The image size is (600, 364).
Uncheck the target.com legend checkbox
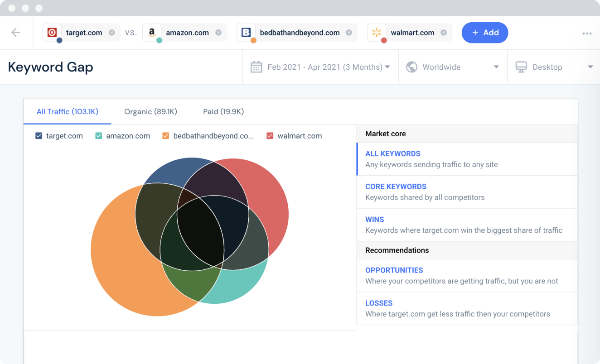[x=39, y=136]
